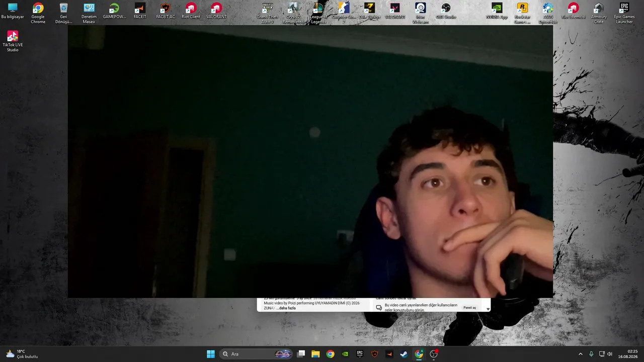Image resolution: width=644 pixels, height=362 pixels.
Task: Open the orange FACEIT taskbar icon
Action: coord(389,354)
